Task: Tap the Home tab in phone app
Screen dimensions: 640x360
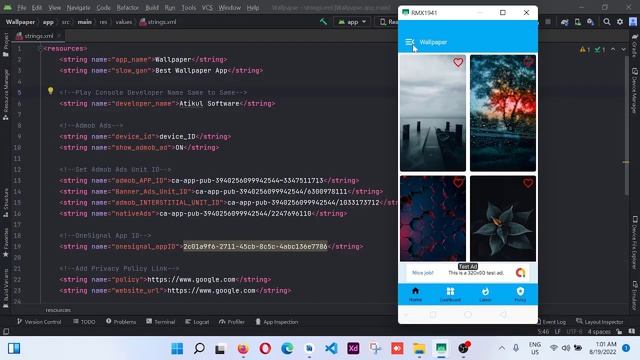Action: [x=415, y=294]
